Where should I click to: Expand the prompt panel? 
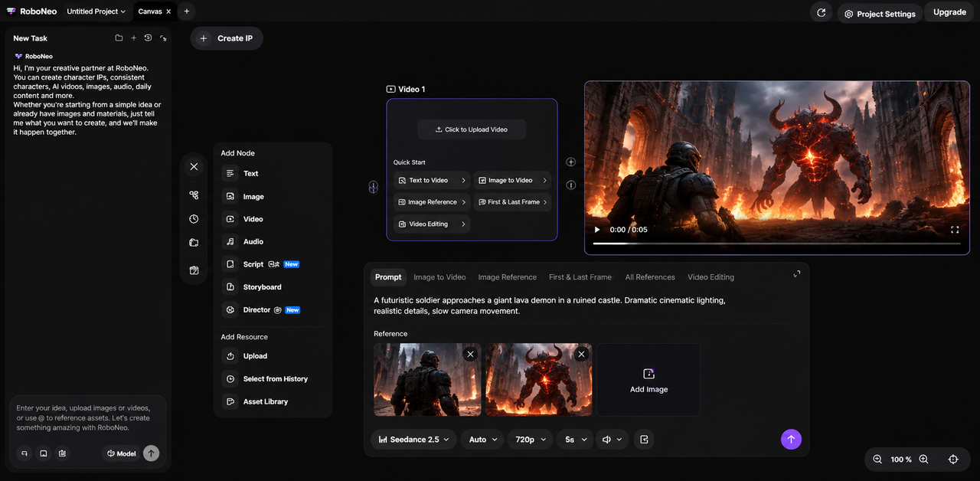(796, 273)
